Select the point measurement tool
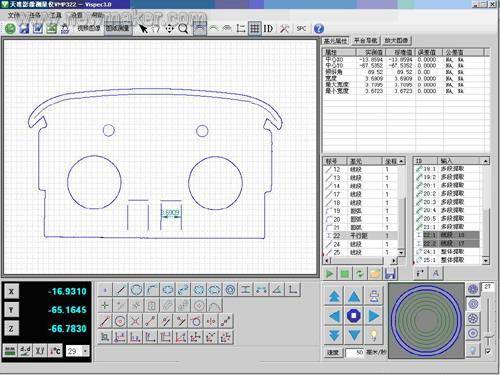 (x=105, y=290)
